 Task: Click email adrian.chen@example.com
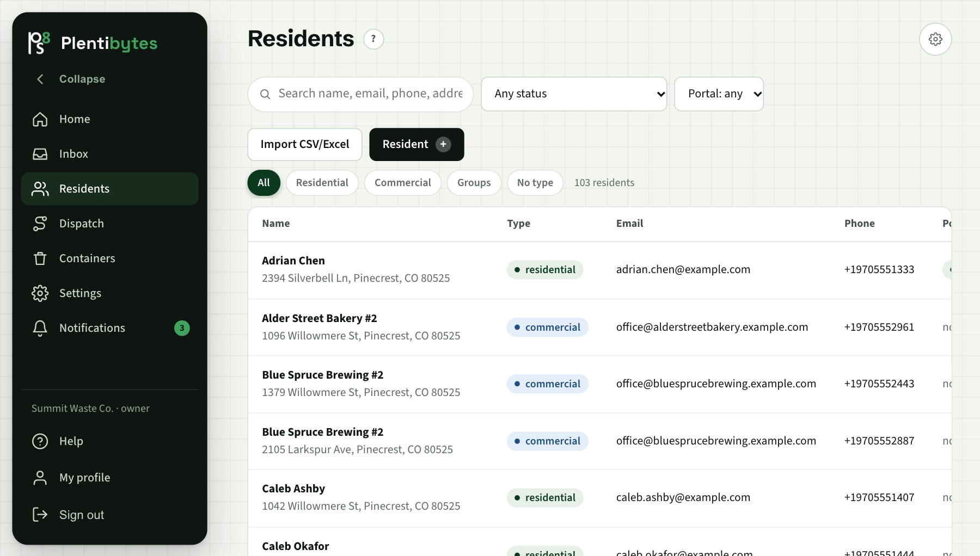(x=683, y=270)
